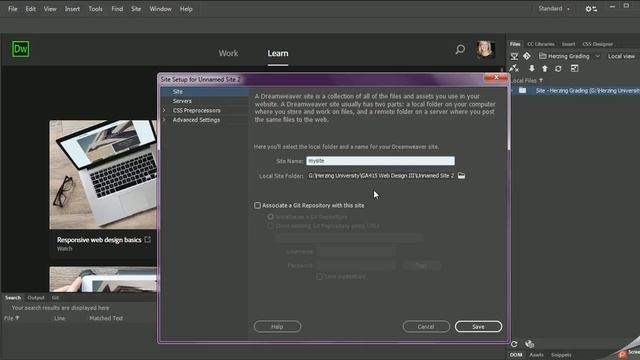
Task: Open the sync settings gear icon in title bar
Action: (591, 9)
